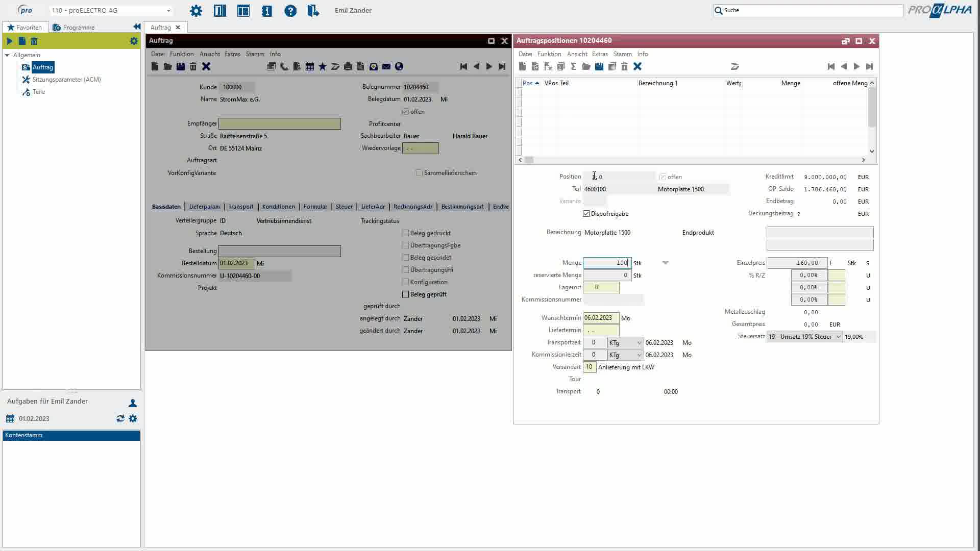Click calendar icon in Auftrag toolbar

pyautogui.click(x=310, y=66)
